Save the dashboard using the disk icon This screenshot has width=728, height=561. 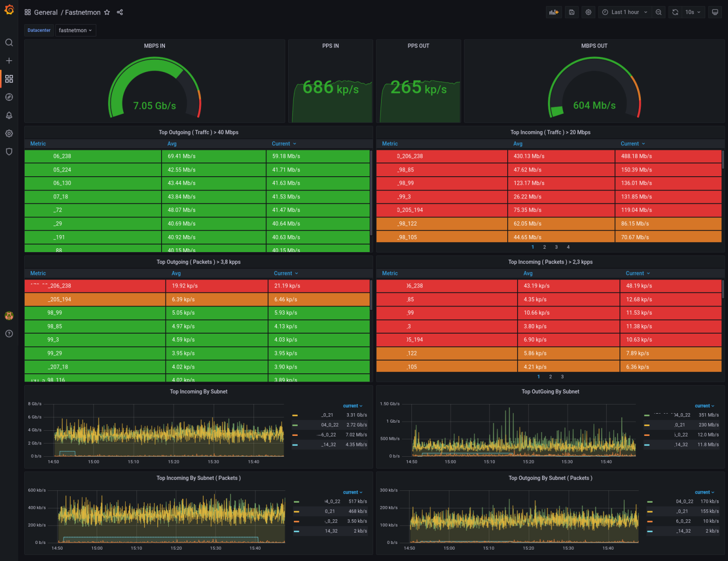[x=572, y=12]
